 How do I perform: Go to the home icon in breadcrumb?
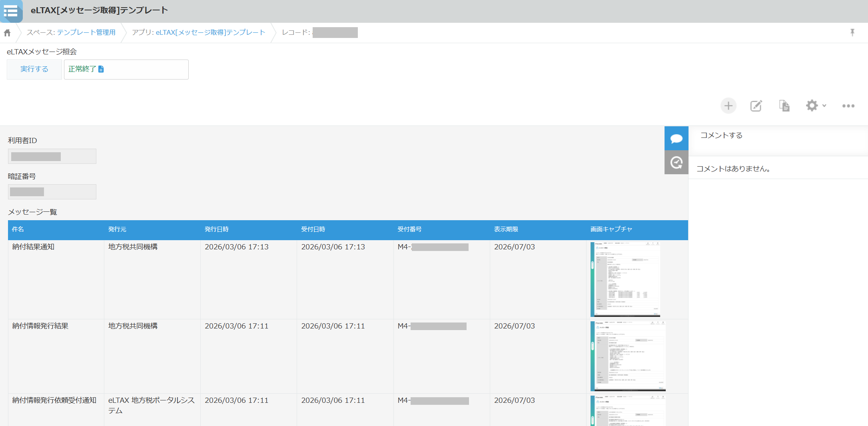point(7,33)
